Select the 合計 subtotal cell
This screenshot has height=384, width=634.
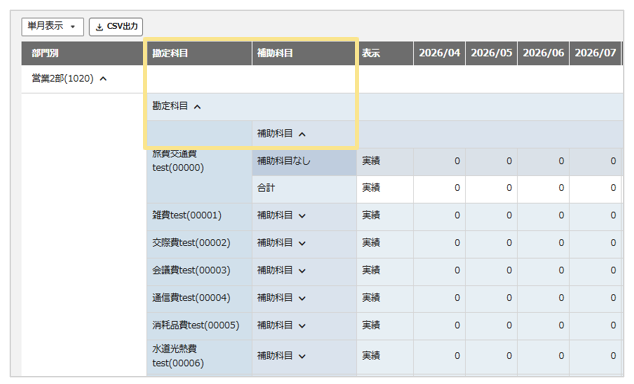click(x=304, y=189)
